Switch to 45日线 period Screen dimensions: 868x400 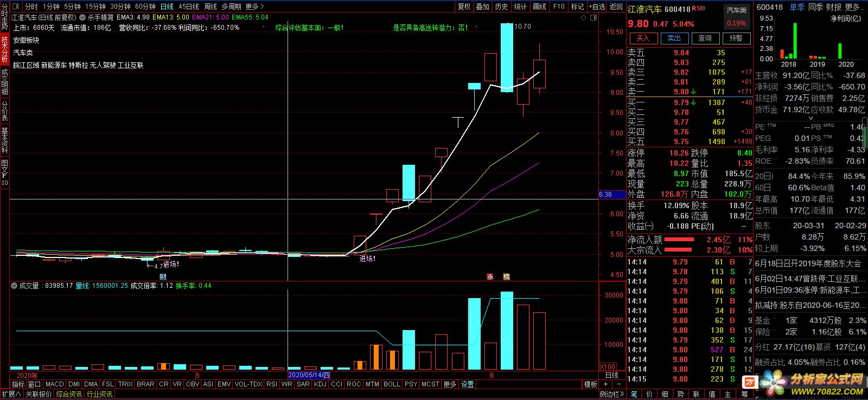point(189,7)
